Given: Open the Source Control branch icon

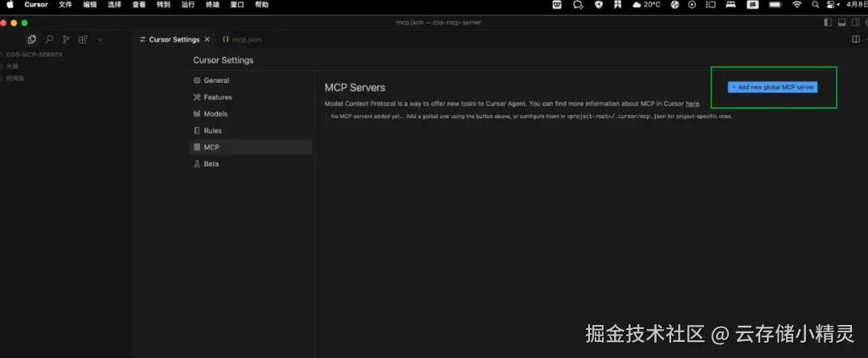Looking at the screenshot, I should click(66, 39).
